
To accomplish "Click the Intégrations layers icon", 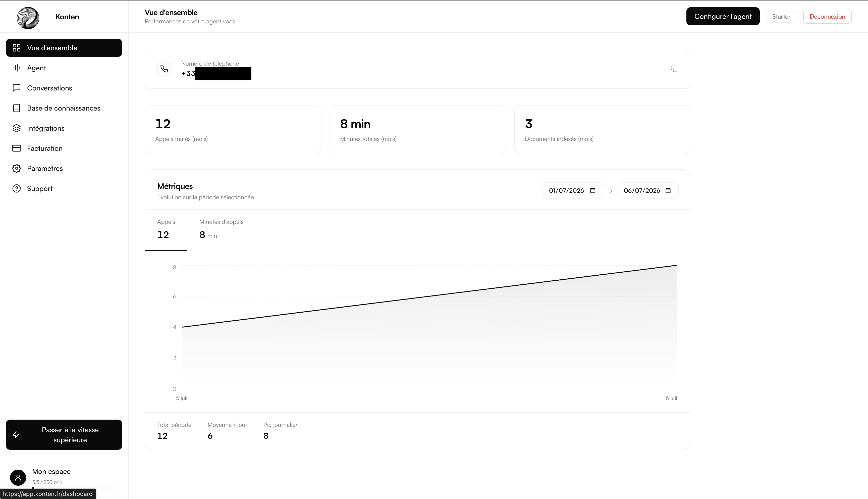I will pyautogui.click(x=16, y=128).
